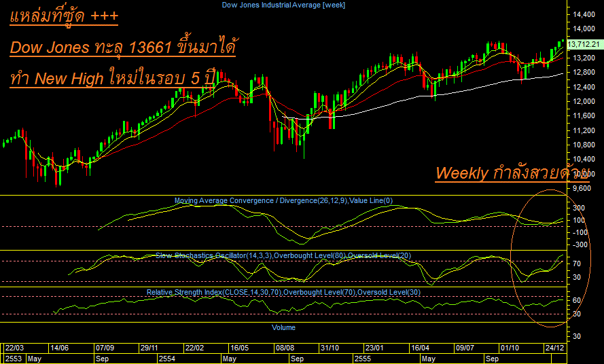The width and height of the screenshot is (604, 364).
Task: Select the 9,600 price axis label
Action: pos(582,188)
